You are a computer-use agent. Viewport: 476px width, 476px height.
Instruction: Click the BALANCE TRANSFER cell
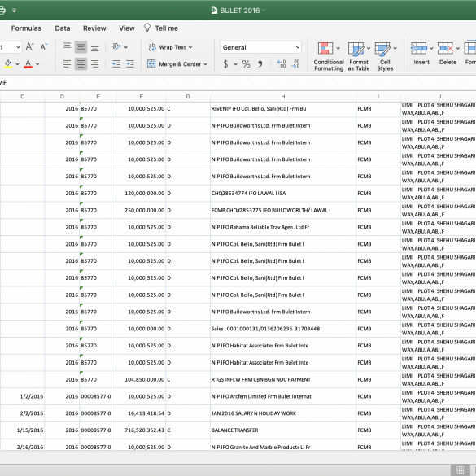(x=283, y=430)
